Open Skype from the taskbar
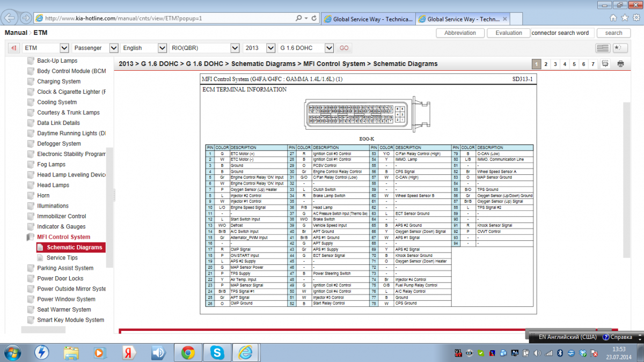Screen dimensions: 644x362 click(x=217, y=352)
